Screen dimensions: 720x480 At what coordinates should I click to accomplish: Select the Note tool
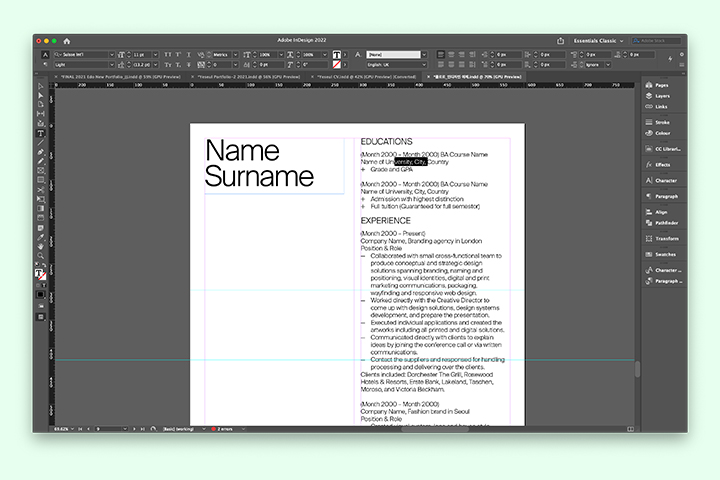pyautogui.click(x=40, y=228)
